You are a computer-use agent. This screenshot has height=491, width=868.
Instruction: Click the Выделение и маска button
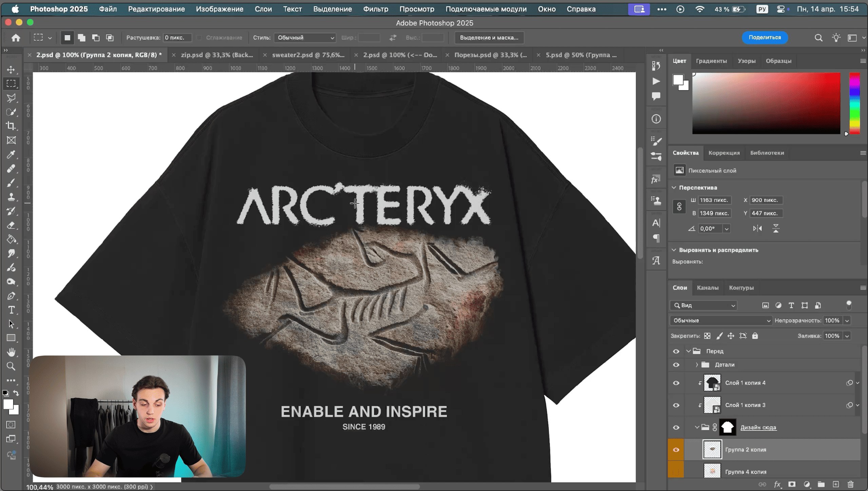click(x=489, y=38)
